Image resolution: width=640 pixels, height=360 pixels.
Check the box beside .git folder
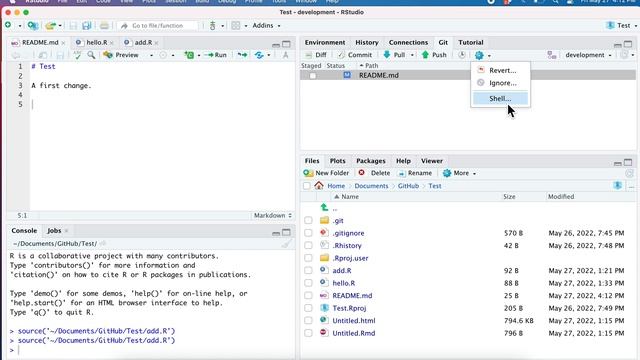[308, 220]
